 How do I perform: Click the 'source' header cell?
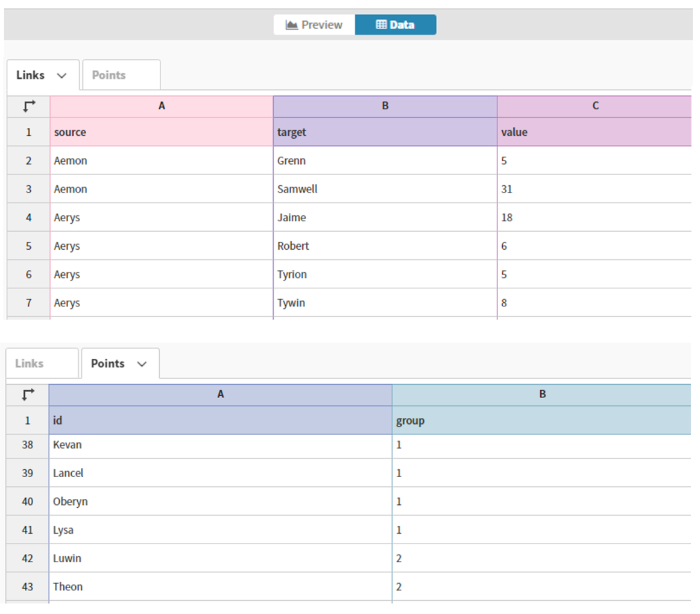click(x=162, y=132)
